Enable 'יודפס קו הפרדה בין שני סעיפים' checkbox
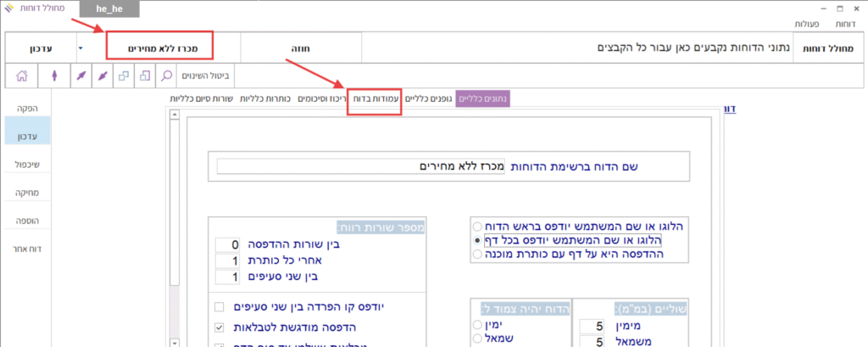 tap(220, 306)
